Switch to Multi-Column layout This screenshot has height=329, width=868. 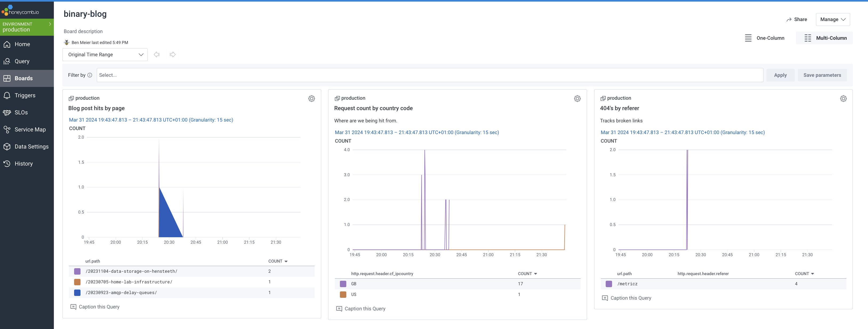[x=825, y=38]
